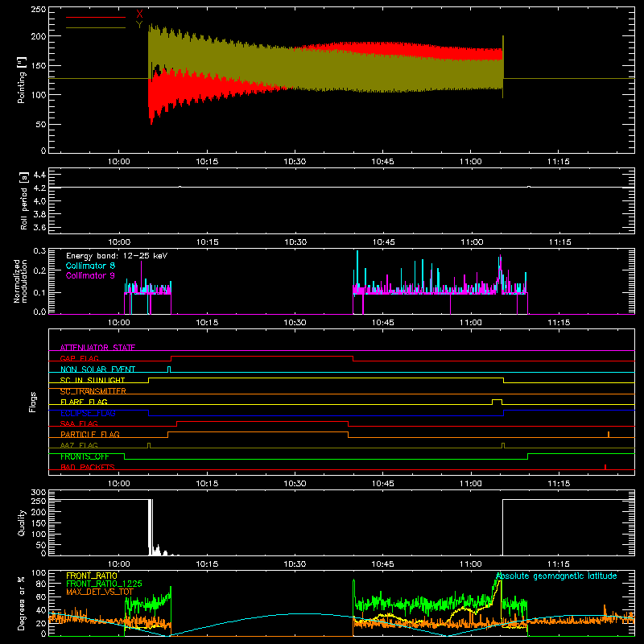644x644 pixels.
Task: Click the '4.4' tick on the Roll period axis
Action: tap(39, 175)
